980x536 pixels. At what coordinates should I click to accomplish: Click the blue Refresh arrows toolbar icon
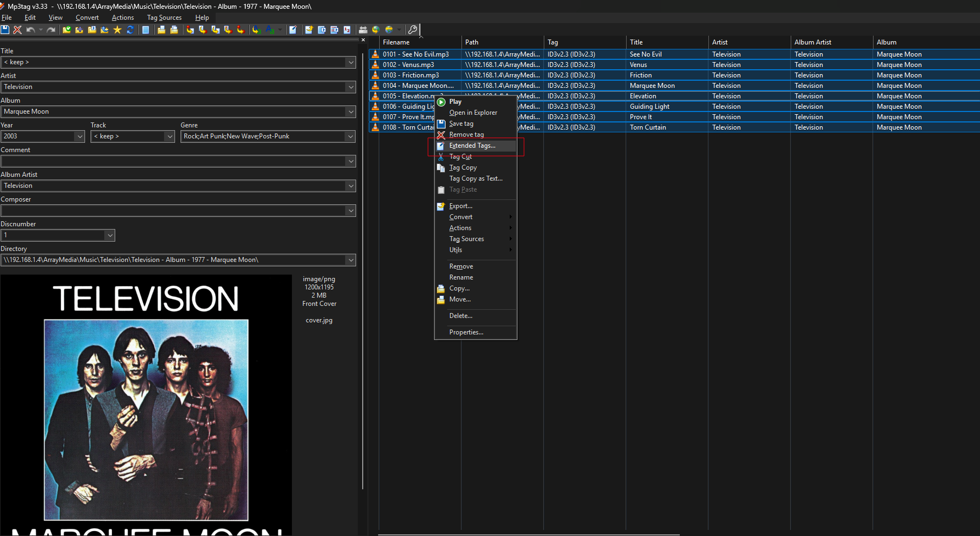131,30
